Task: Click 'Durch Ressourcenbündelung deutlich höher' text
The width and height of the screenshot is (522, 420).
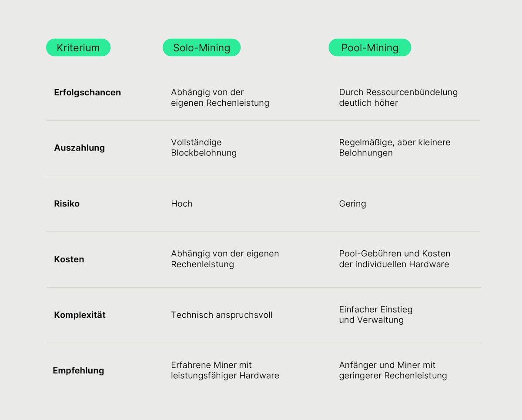Action: click(x=398, y=97)
